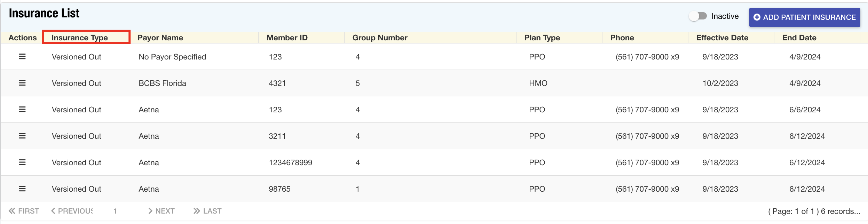Click the Group Number column header
The width and height of the screenshot is (868, 224).
coord(380,38)
